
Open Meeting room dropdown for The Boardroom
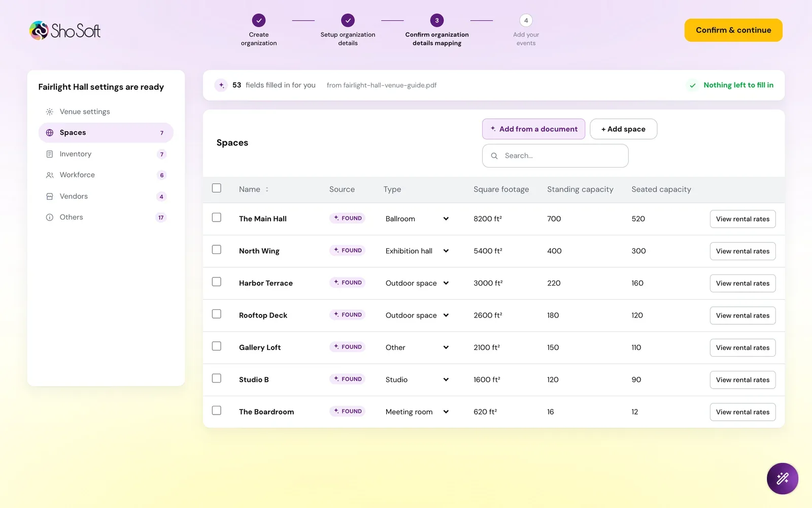(417, 412)
